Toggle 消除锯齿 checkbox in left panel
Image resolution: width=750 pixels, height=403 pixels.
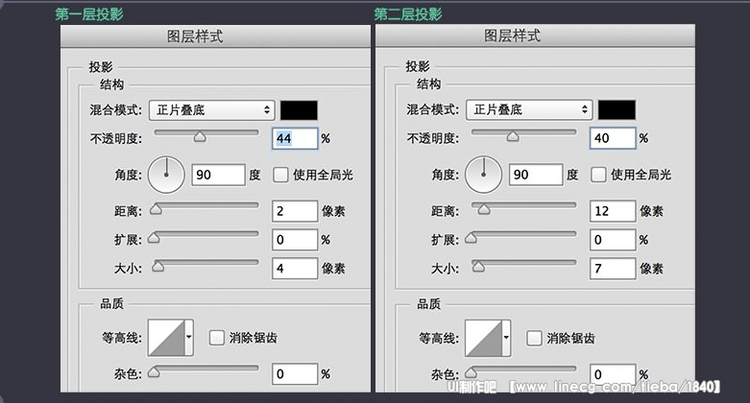(217, 338)
